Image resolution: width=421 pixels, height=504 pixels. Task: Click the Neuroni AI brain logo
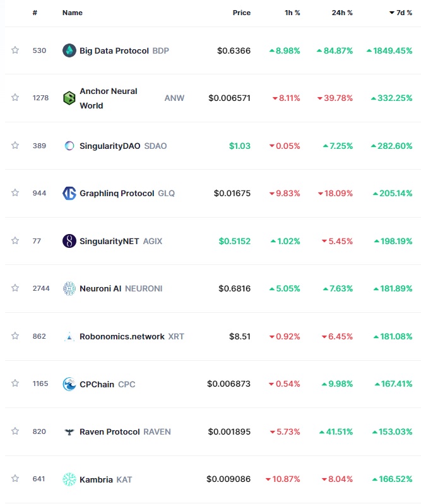click(69, 288)
